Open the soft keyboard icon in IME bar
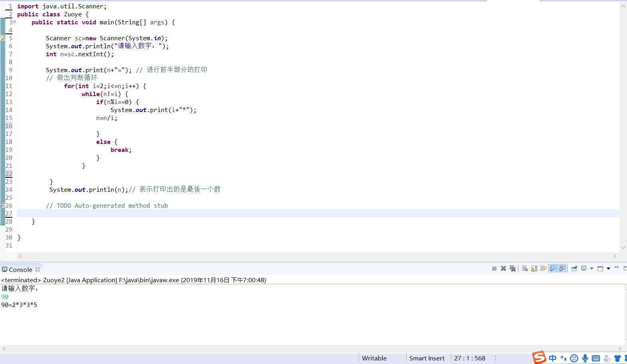Screen dimensions: 627x364 coord(596,358)
